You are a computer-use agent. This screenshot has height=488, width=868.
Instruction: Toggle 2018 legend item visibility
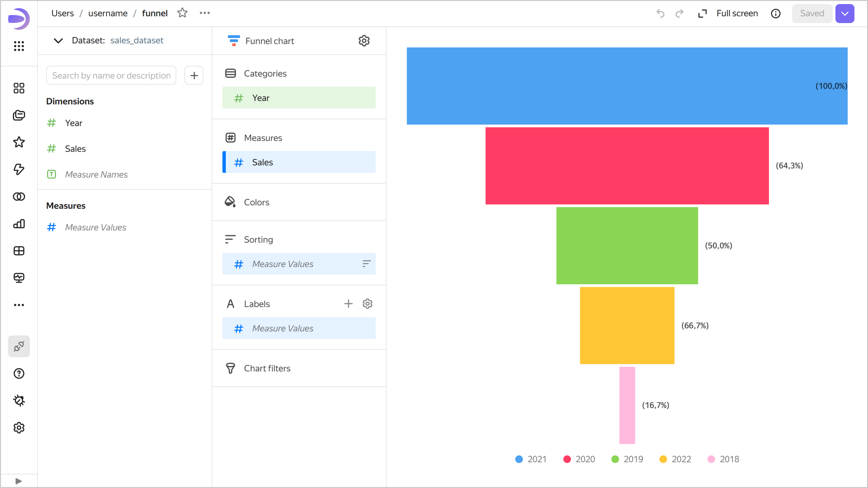pyautogui.click(x=723, y=459)
